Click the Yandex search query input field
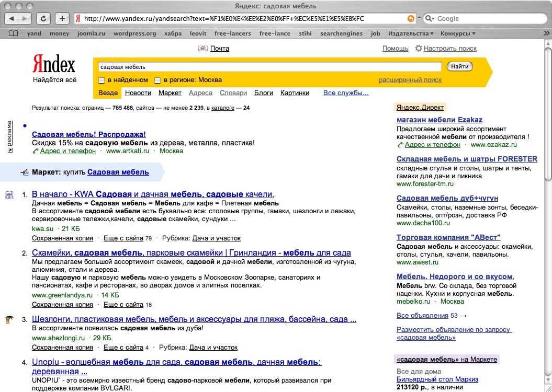The image size is (552, 392). (x=270, y=67)
